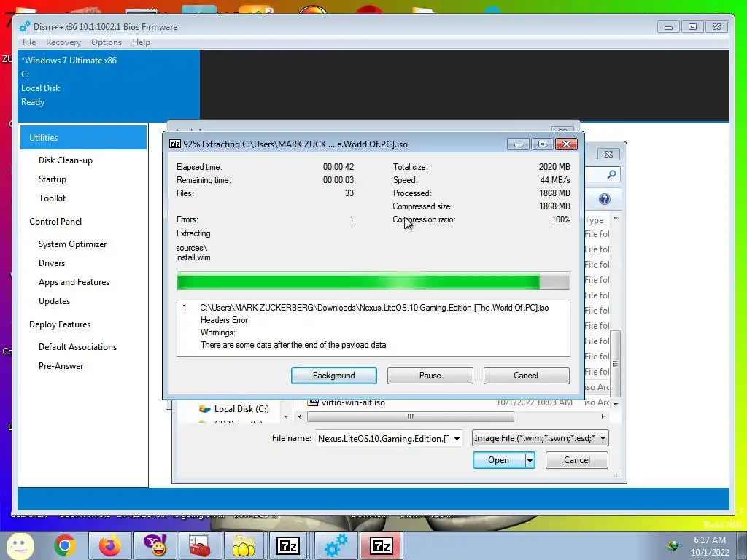Open the Start menu orb
The width and height of the screenshot is (747, 560).
click(20, 545)
